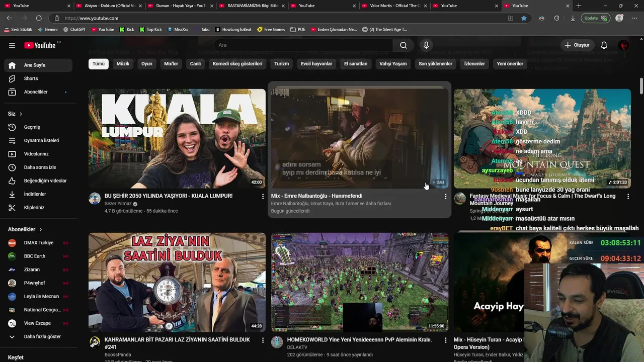Open more options for Emre Nalbantoğlu mix

click(445, 197)
